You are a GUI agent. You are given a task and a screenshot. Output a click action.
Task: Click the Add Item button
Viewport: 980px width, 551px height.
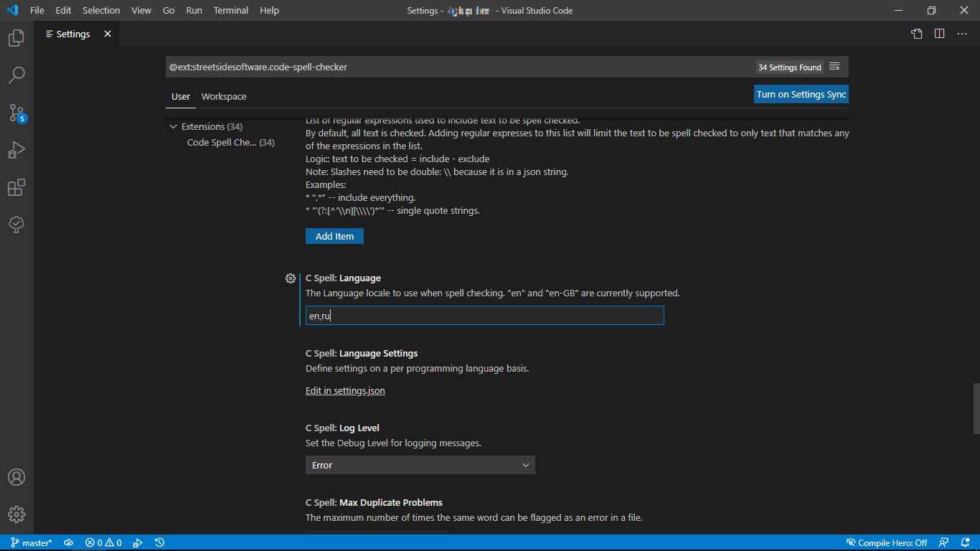pos(334,236)
